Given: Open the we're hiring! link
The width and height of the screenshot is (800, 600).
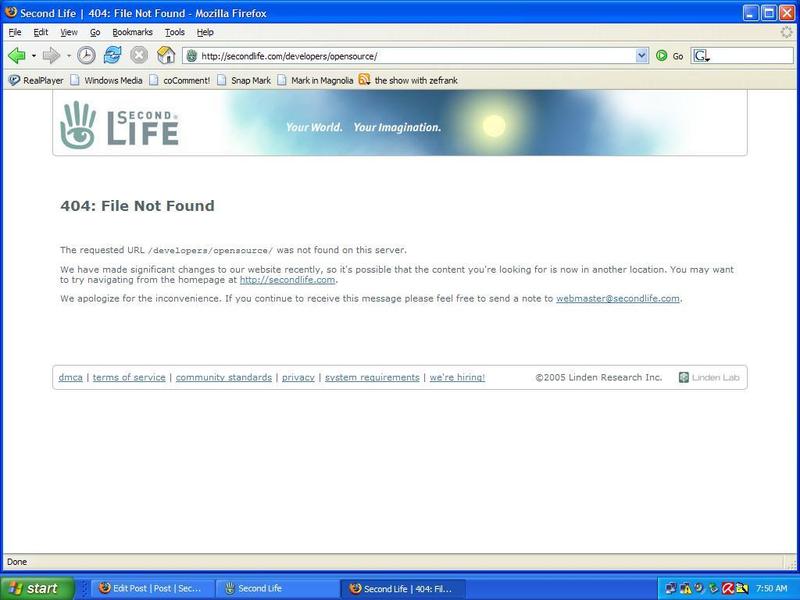Looking at the screenshot, I should [x=457, y=378].
